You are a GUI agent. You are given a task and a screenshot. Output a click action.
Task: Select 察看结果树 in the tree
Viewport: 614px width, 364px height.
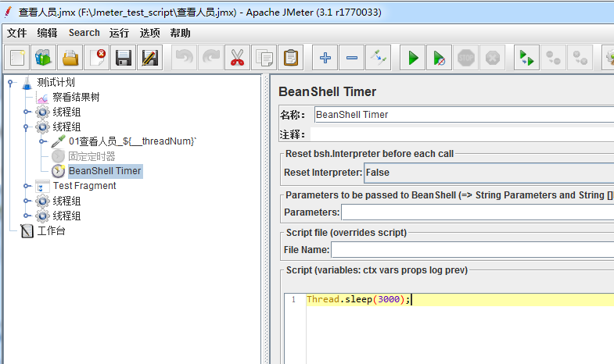[x=76, y=97]
